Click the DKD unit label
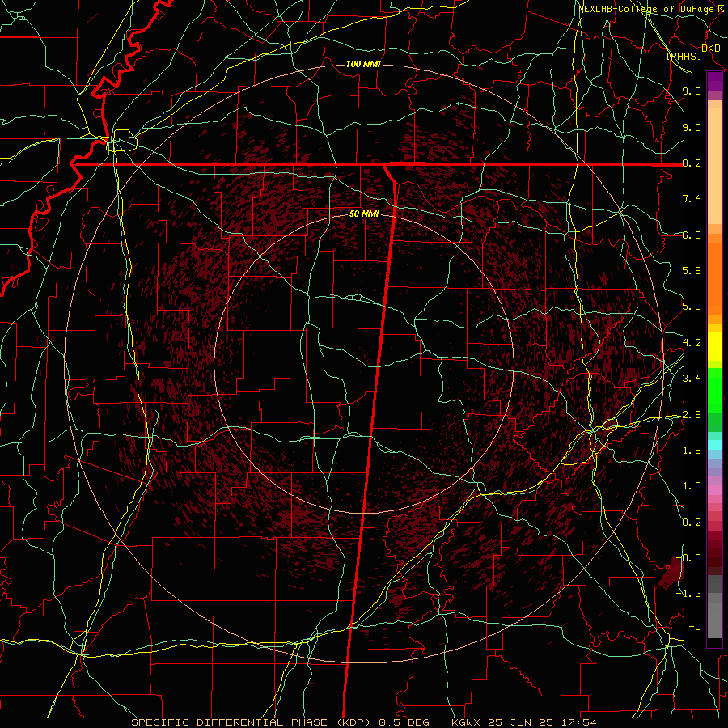Image resolution: width=728 pixels, height=728 pixels. pyautogui.click(x=710, y=48)
